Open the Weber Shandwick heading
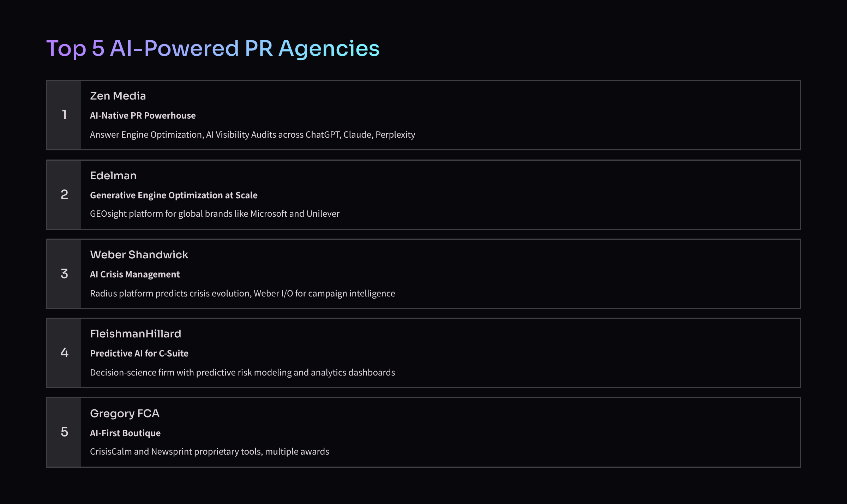This screenshot has height=504, width=847. 139,255
